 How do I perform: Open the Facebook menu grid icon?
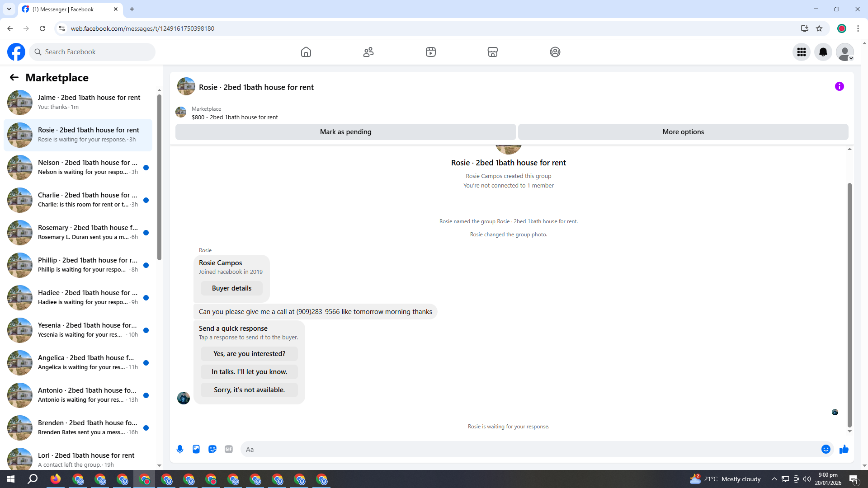tap(802, 52)
